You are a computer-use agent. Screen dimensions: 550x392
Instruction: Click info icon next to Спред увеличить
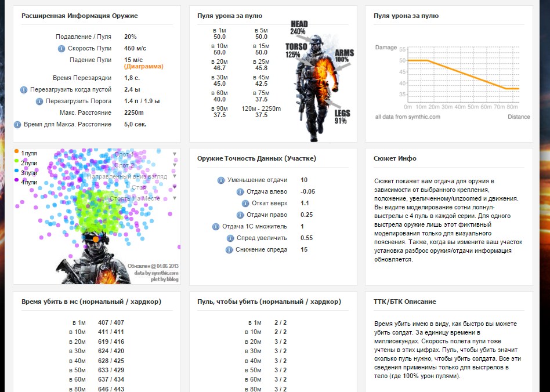pyautogui.click(x=230, y=238)
